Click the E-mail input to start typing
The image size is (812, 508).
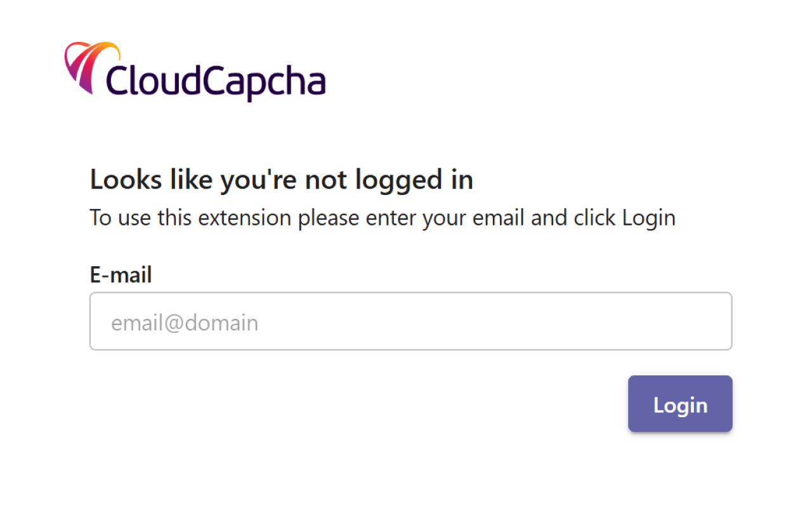411,321
